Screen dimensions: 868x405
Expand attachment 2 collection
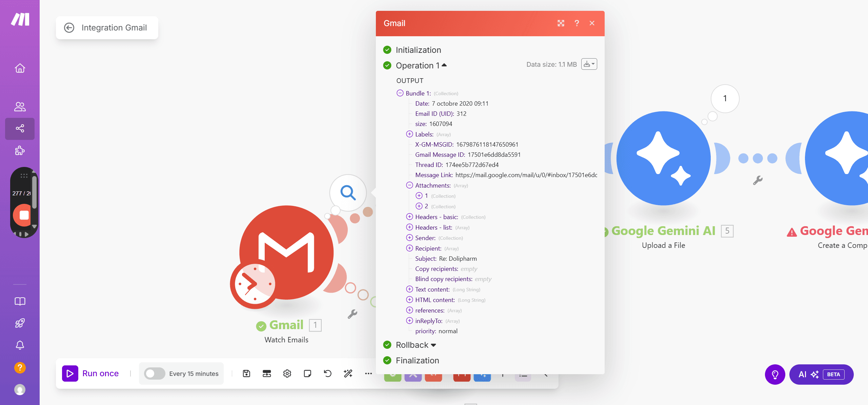click(x=419, y=206)
